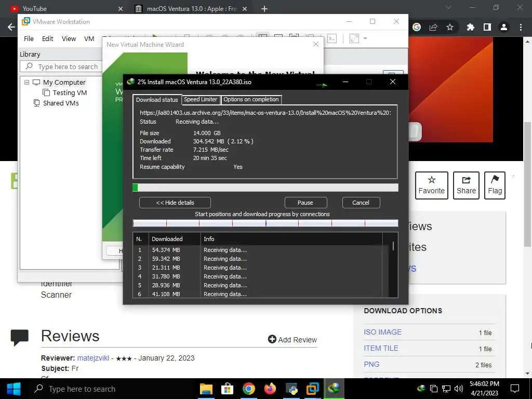The height and width of the screenshot is (399, 532).
Task: Click the Hide details button
Action: [175, 203]
